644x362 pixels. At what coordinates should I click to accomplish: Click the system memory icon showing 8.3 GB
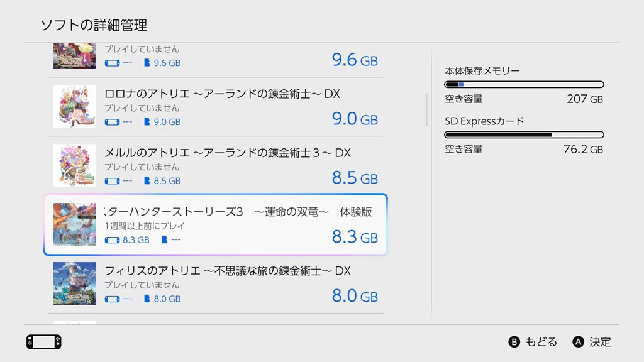pos(112,240)
